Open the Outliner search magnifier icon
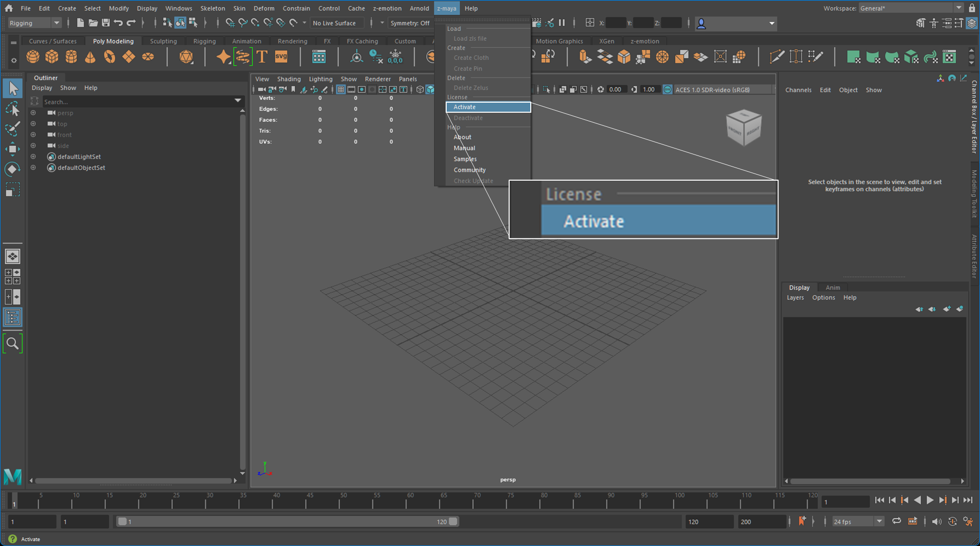The image size is (980, 546). click(x=13, y=344)
